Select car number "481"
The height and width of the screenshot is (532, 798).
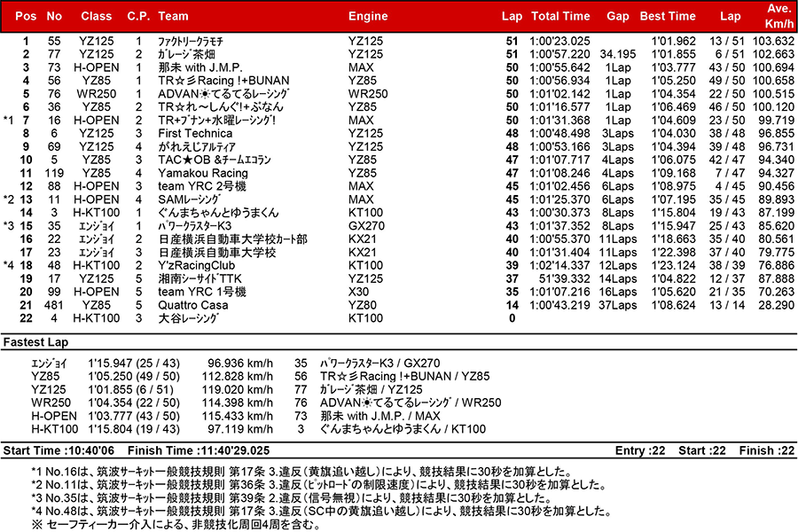pos(53,305)
